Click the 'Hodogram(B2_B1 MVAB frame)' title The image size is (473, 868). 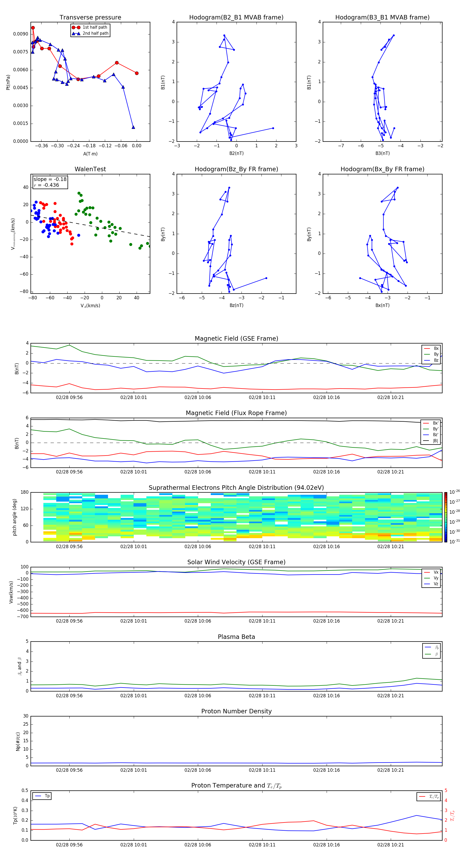pos(236,18)
